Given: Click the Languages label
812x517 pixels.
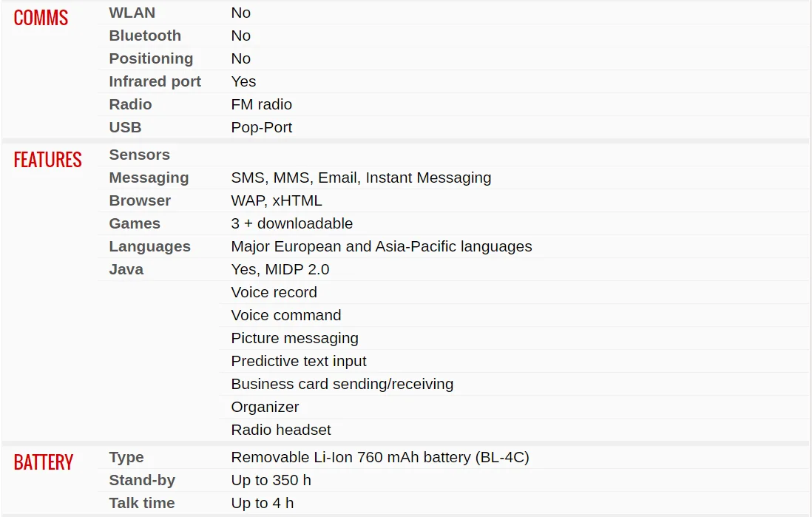Looking at the screenshot, I should point(149,246).
